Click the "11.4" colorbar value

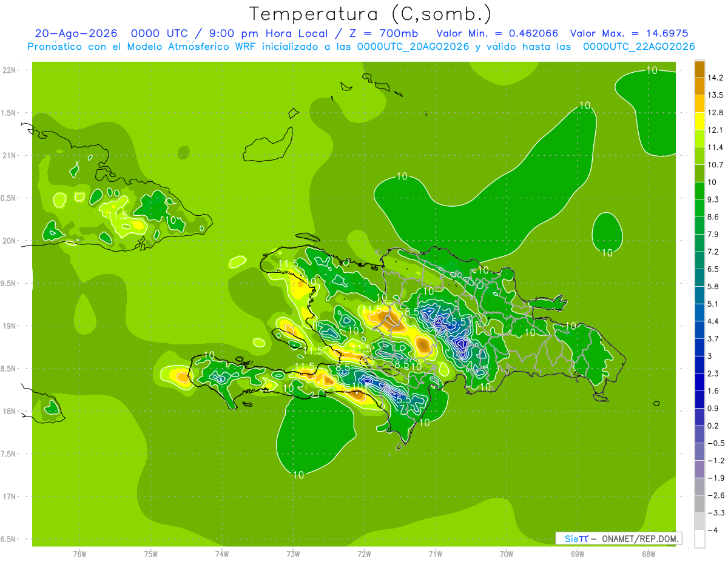click(x=715, y=147)
